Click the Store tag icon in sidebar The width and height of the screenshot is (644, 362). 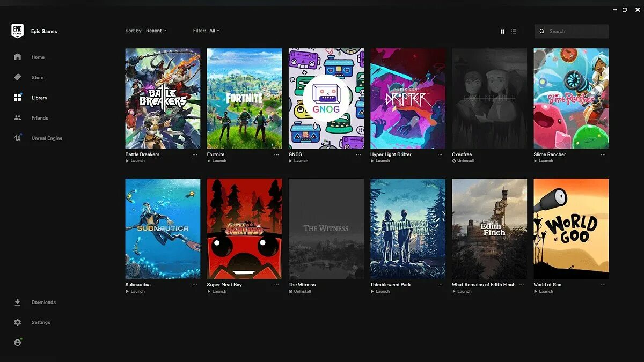click(17, 77)
